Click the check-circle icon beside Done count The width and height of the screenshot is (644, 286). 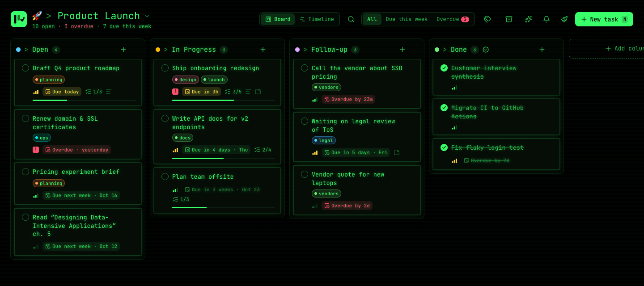(486, 50)
